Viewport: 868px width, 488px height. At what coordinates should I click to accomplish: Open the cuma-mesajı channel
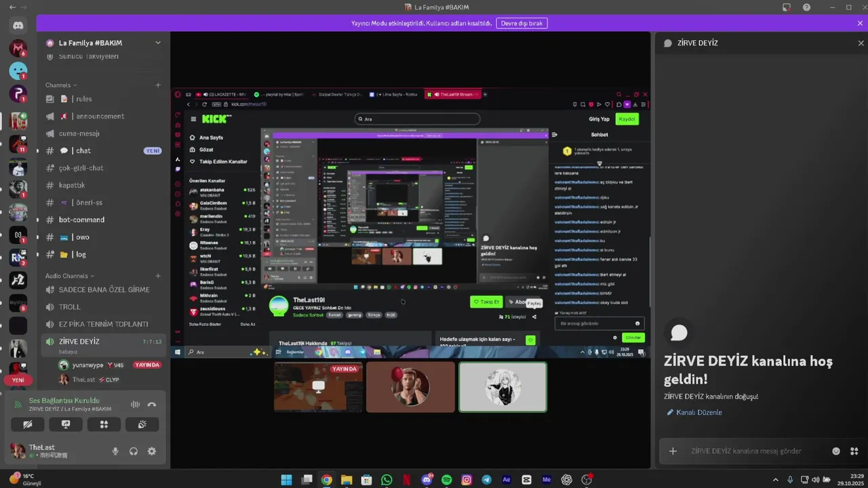tap(103, 134)
